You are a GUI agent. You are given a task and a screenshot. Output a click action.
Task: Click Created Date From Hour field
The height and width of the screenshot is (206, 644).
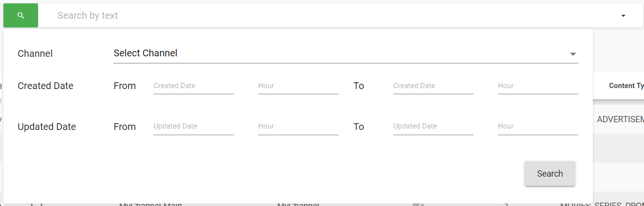tap(298, 86)
